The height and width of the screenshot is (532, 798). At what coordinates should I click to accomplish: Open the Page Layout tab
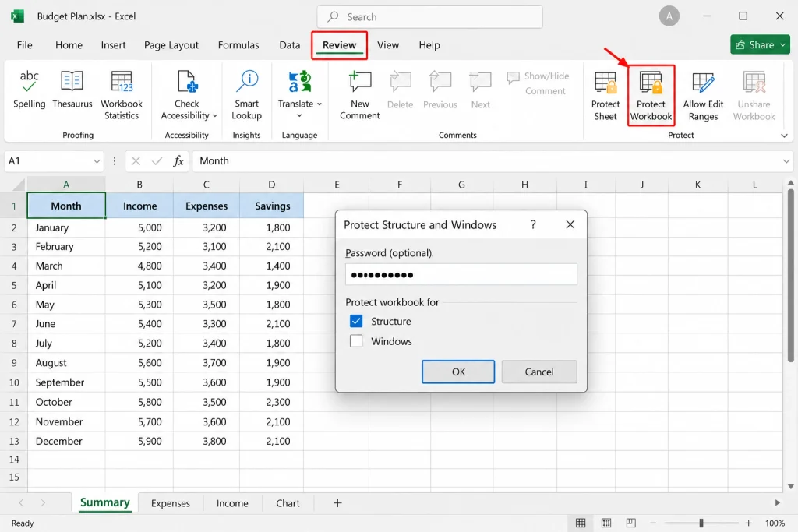pos(171,44)
